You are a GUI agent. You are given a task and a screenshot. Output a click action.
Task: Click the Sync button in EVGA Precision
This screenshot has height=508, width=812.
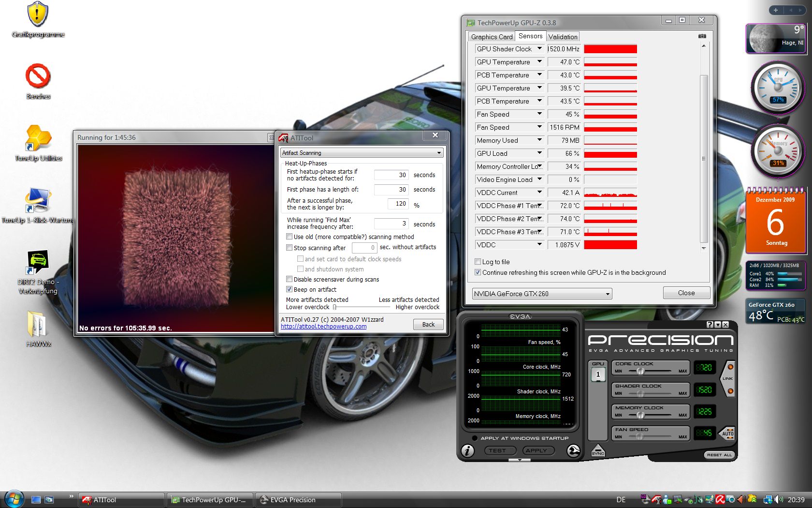pos(598,451)
